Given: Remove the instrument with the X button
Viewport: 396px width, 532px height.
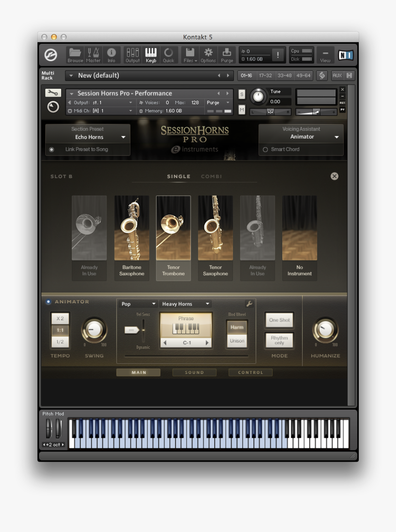Looking at the screenshot, I should click(343, 89).
